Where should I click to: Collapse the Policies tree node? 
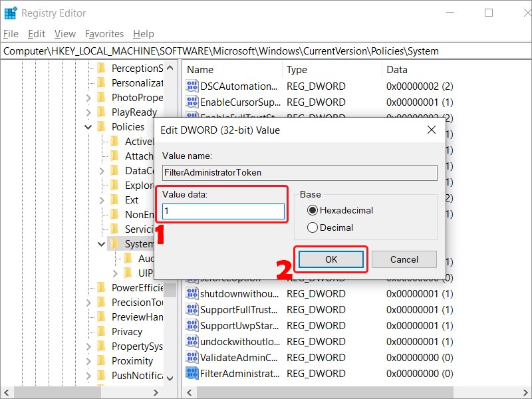88,127
